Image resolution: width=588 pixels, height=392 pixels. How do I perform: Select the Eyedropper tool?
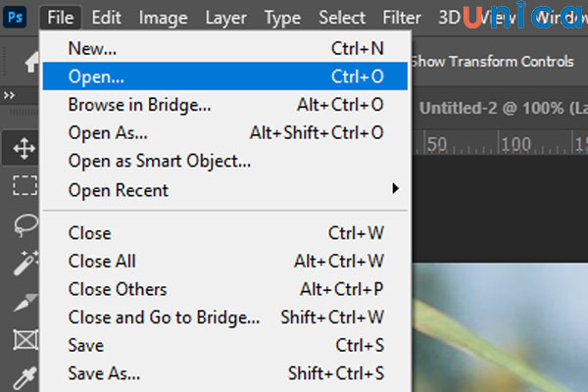(24, 376)
